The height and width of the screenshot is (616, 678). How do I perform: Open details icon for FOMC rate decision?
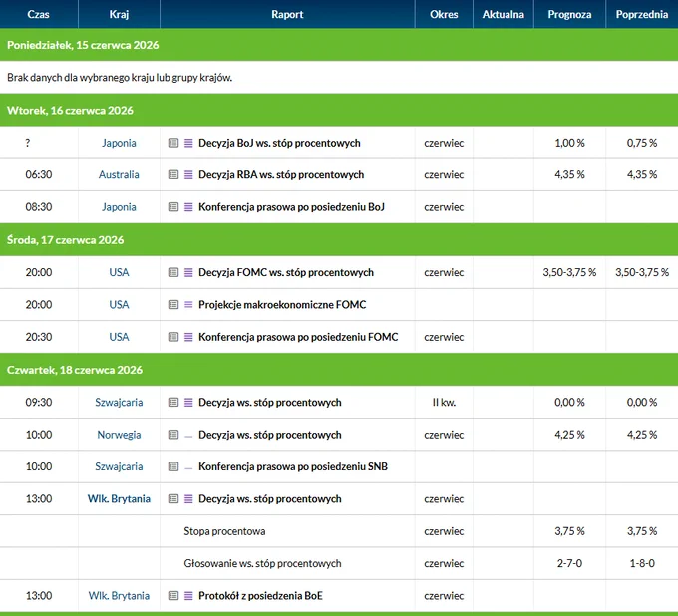(x=173, y=272)
